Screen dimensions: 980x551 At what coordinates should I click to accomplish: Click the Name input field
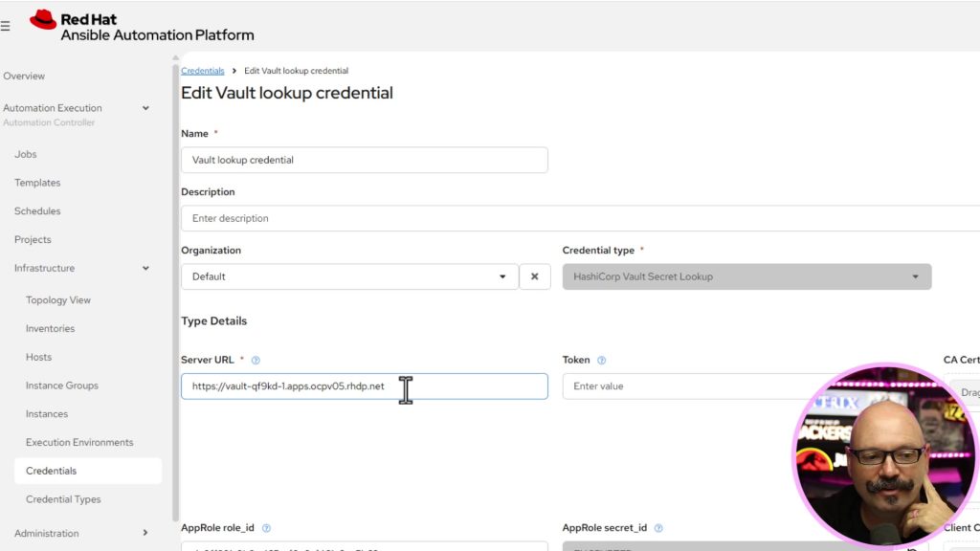[x=365, y=160]
